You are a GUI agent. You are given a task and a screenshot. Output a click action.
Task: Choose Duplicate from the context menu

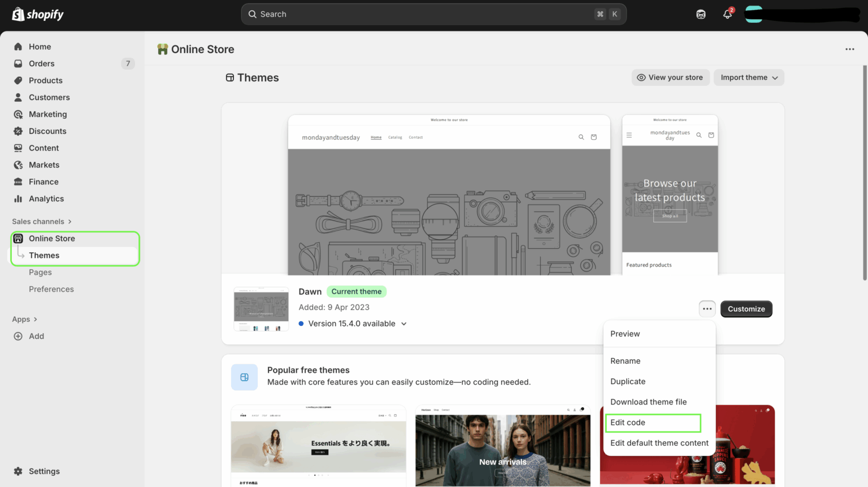[628, 381]
